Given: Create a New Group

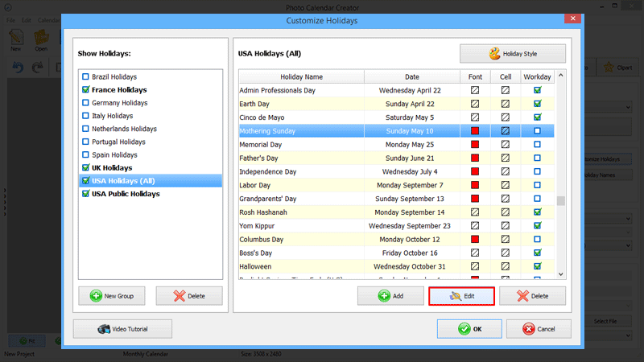Looking at the screenshot, I should pos(112,296).
